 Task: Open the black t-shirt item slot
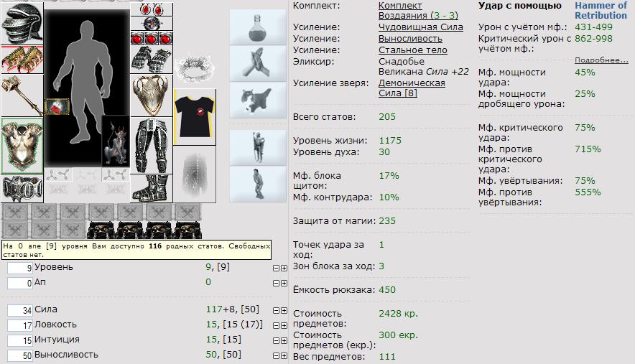[195, 117]
